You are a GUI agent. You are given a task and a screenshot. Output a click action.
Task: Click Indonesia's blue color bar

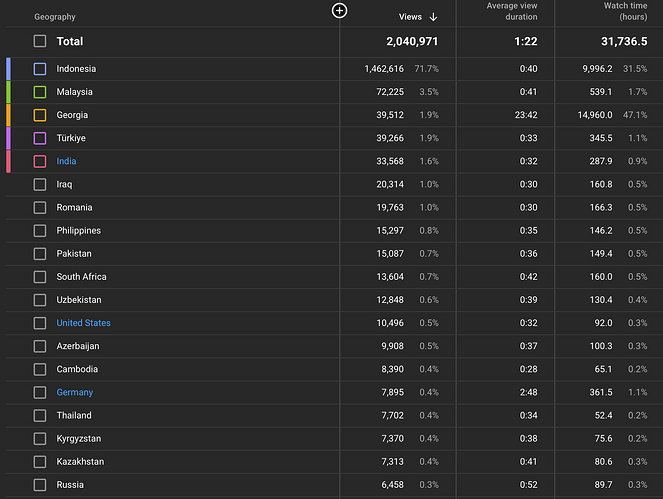tap(8, 69)
